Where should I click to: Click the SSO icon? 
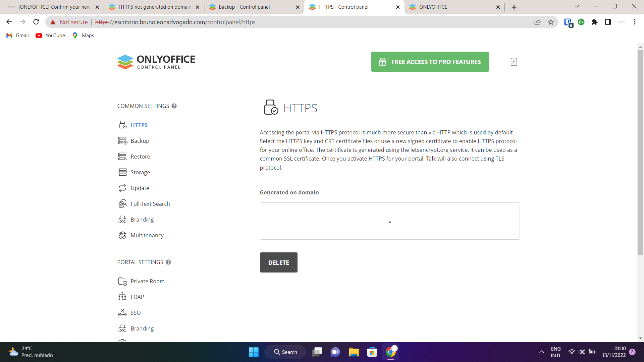pyautogui.click(x=122, y=313)
